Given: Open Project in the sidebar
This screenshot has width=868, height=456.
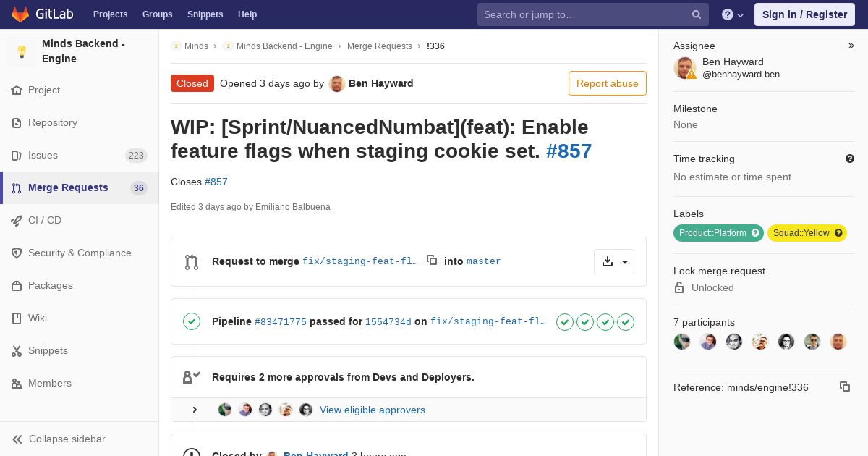Looking at the screenshot, I should coord(80,90).
